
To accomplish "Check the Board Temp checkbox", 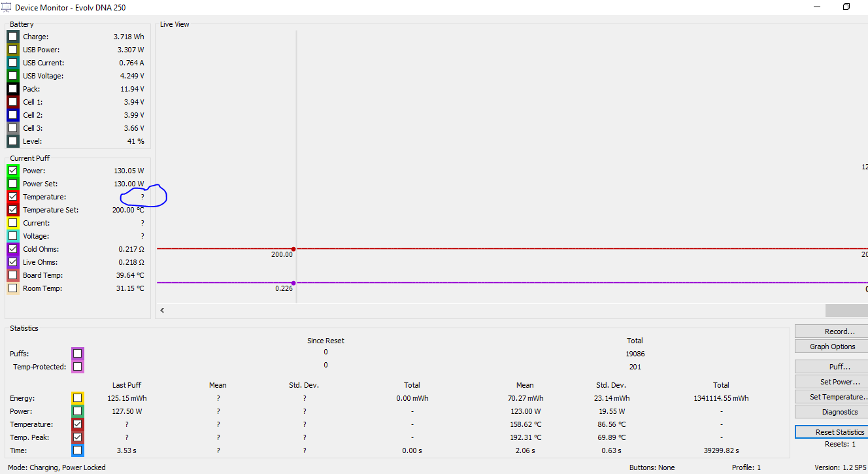I will tap(12, 275).
